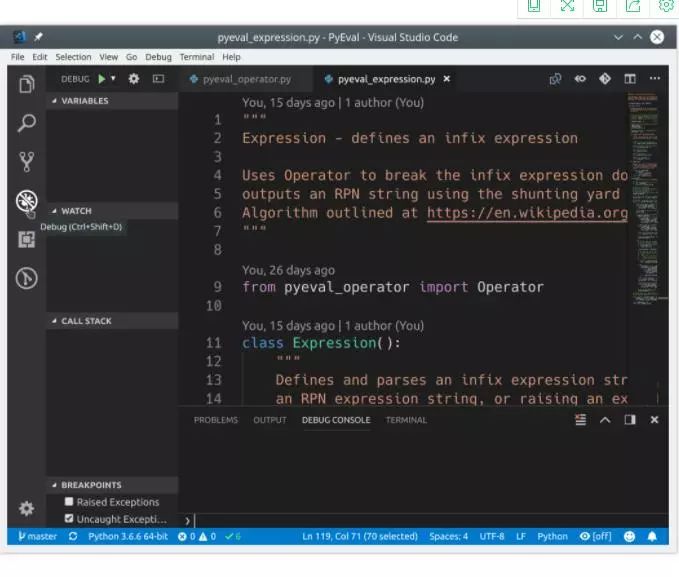Switch to OUTPUT panel tab
Viewport: 679px width, 577px height.
coord(270,420)
